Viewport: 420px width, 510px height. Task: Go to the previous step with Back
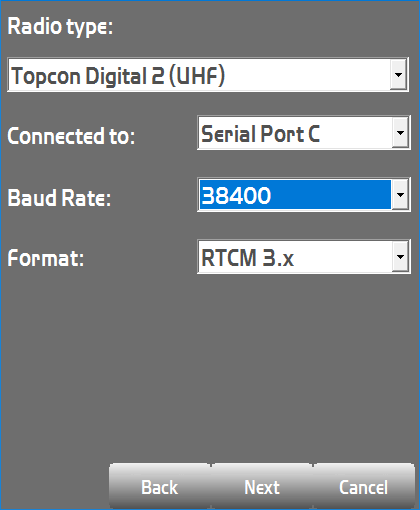(x=160, y=487)
